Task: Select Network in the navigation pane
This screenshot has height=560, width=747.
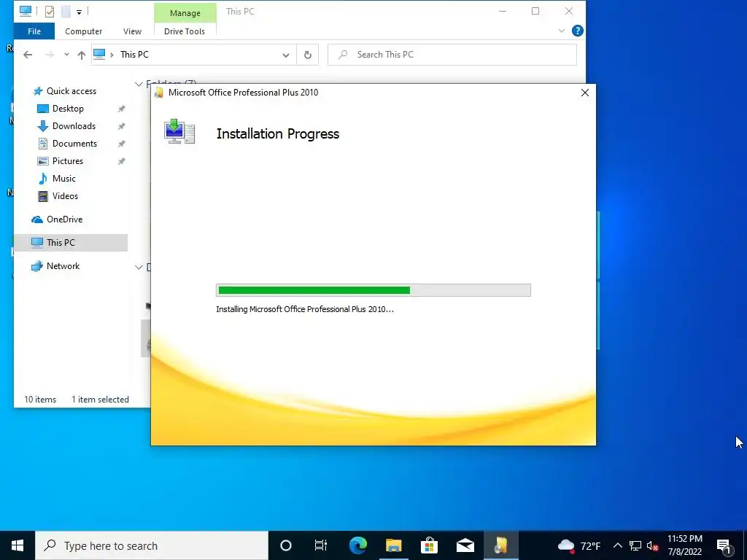Action: [63, 266]
